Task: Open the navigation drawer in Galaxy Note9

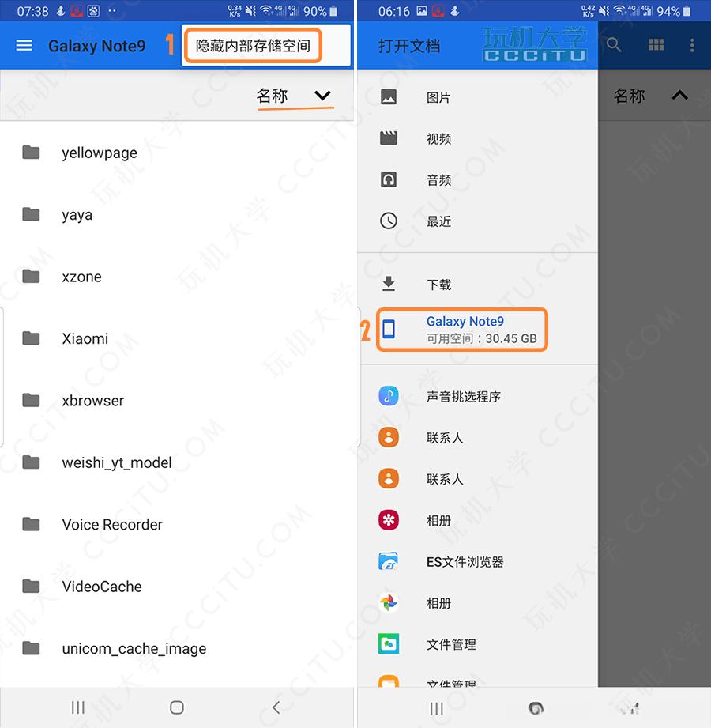Action: 24,45
